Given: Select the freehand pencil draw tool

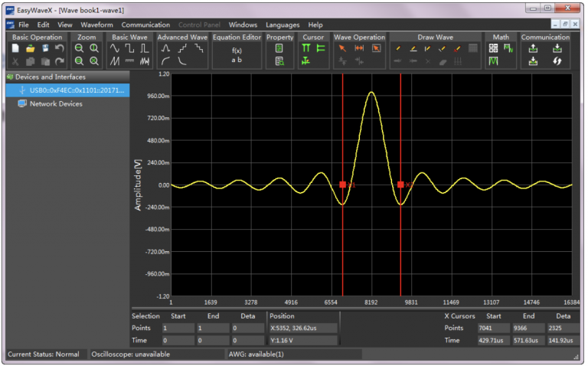Looking at the screenshot, I should point(398,48).
